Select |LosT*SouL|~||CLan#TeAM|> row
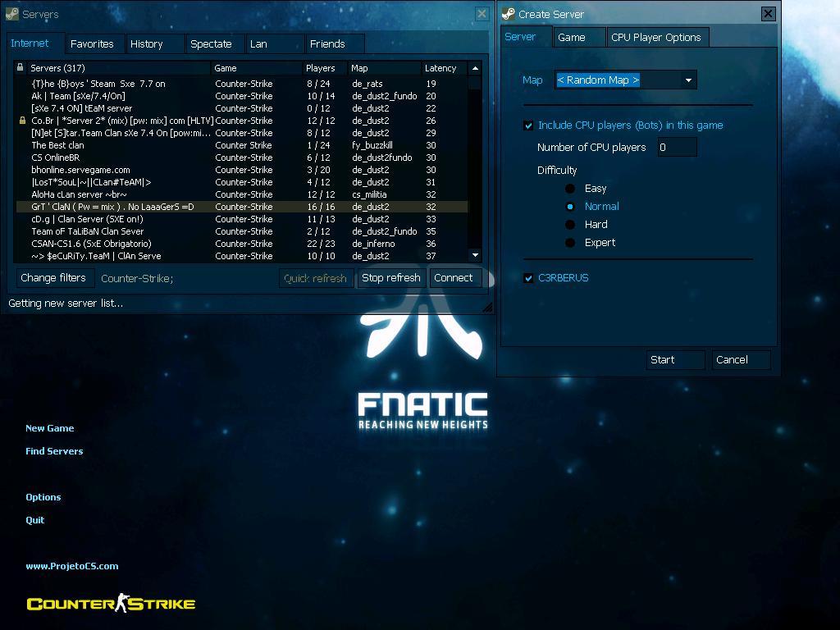This screenshot has height=630, width=840. pyautogui.click(x=242, y=182)
